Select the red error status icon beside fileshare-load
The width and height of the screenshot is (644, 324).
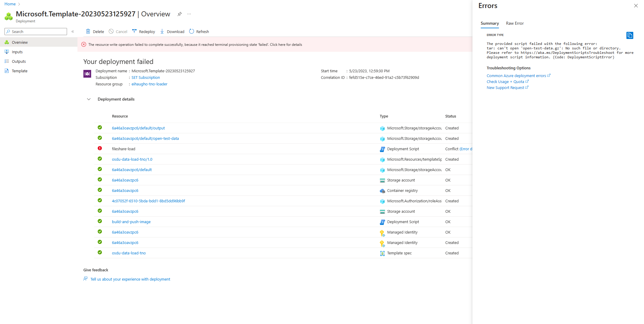click(x=100, y=148)
